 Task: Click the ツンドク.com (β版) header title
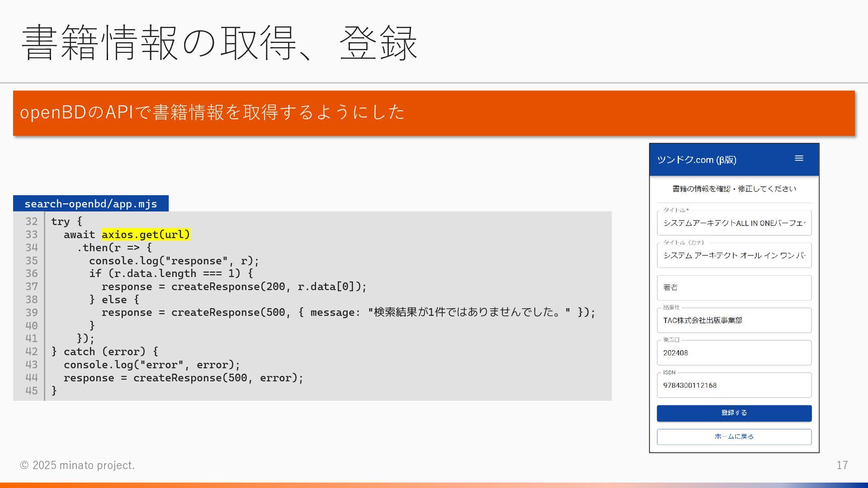[696, 160]
